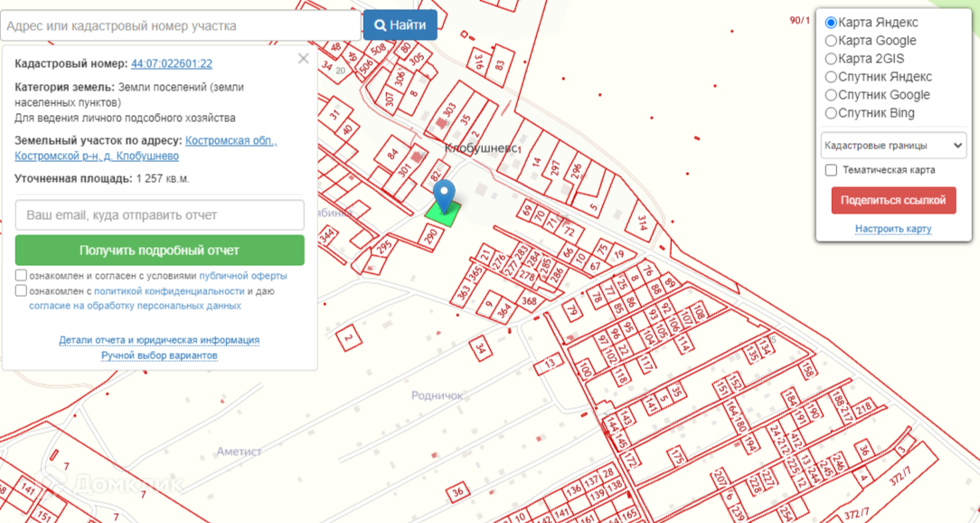Click parcel labeled 344 on map
The height and width of the screenshot is (523, 980).
pyautogui.click(x=327, y=237)
